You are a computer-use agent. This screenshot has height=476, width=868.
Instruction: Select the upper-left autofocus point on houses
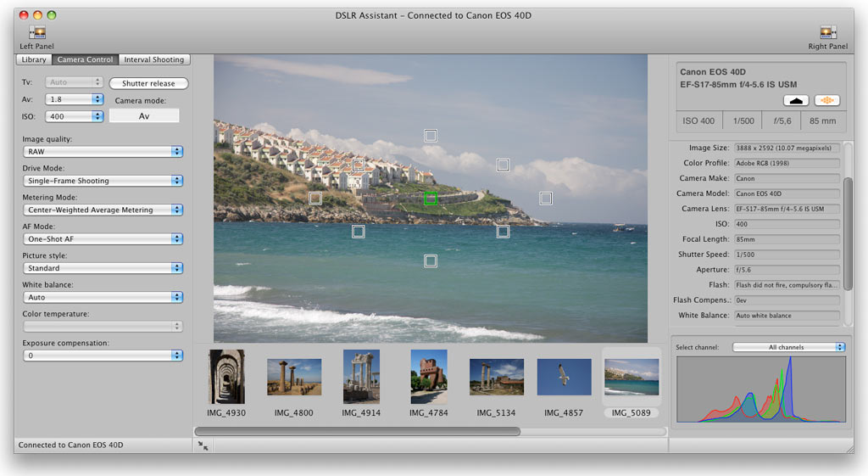click(x=359, y=165)
